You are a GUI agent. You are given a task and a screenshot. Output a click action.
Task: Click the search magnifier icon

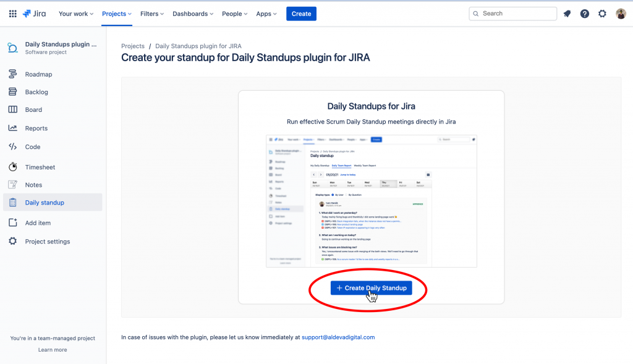click(476, 14)
